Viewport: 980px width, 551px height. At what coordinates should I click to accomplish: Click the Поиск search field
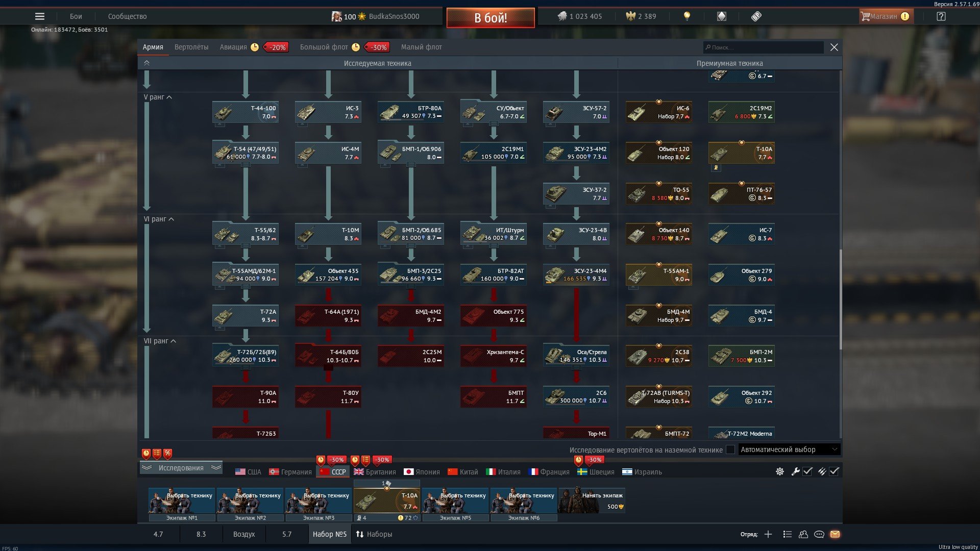click(763, 47)
